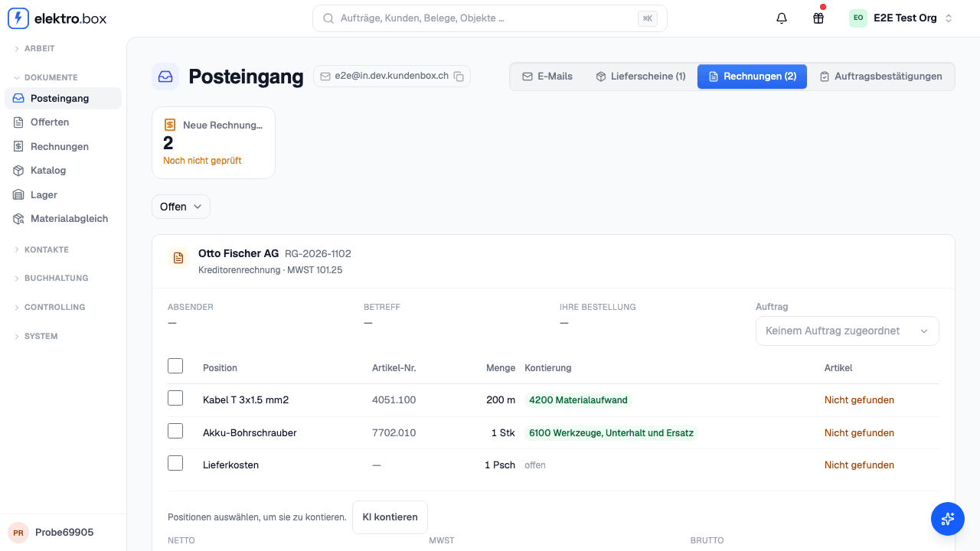Viewport: 980px width, 551px height.
Task: Expand the KONTAKTE sidebar section
Action: click(x=46, y=249)
